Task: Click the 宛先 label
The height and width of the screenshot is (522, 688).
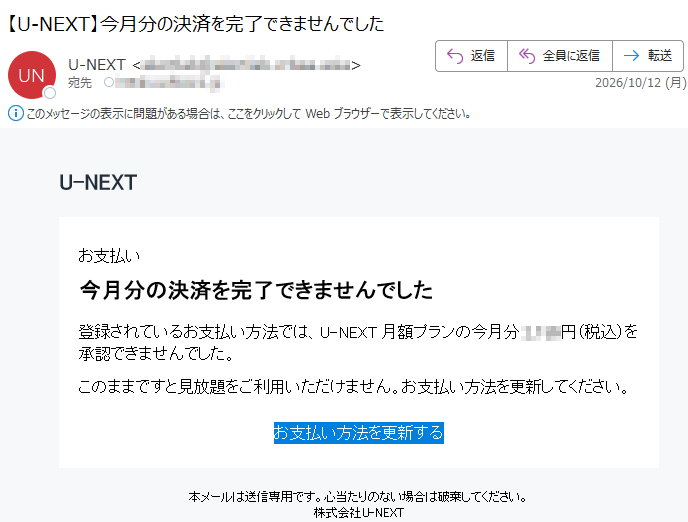Action: coord(80,82)
